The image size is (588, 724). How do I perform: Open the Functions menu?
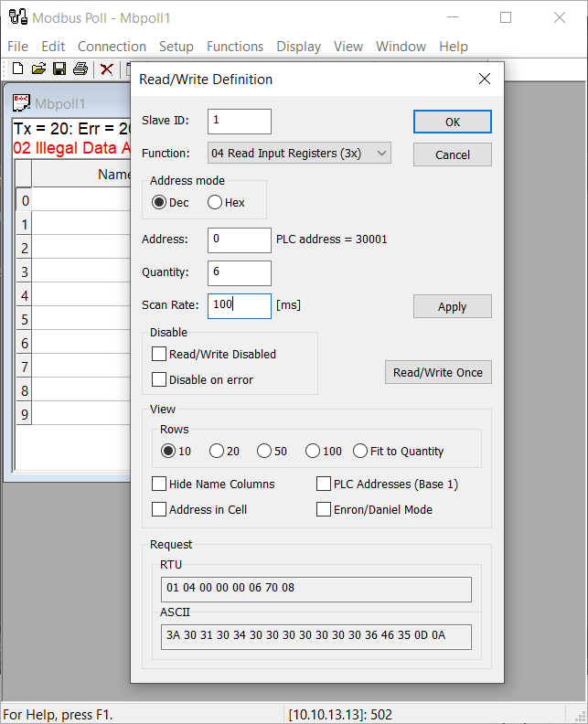tap(235, 47)
